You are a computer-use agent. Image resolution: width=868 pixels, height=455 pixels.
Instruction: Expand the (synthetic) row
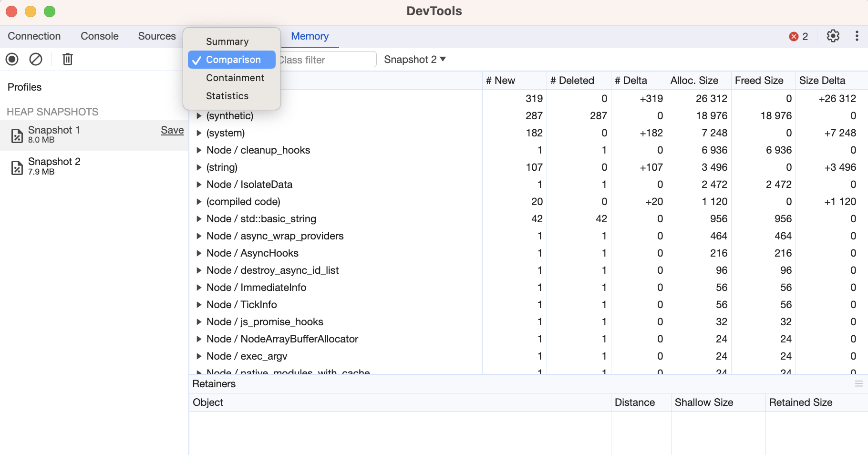199,116
